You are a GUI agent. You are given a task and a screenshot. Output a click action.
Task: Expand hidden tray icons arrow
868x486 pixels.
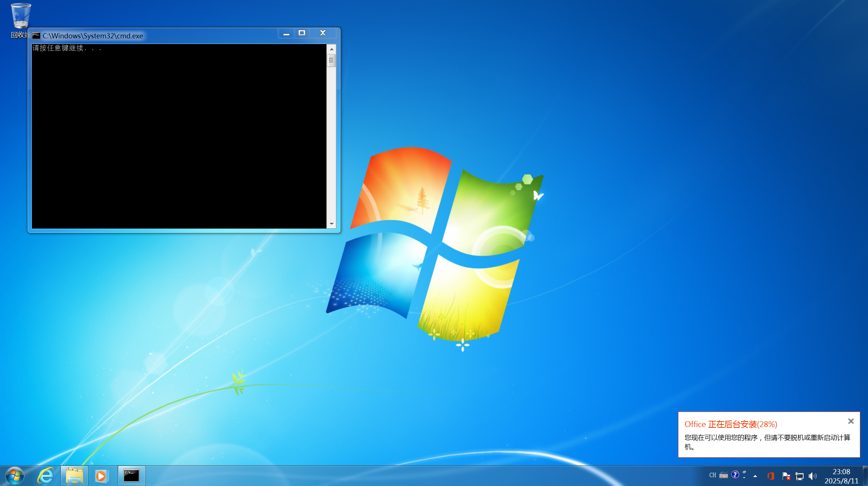point(755,476)
